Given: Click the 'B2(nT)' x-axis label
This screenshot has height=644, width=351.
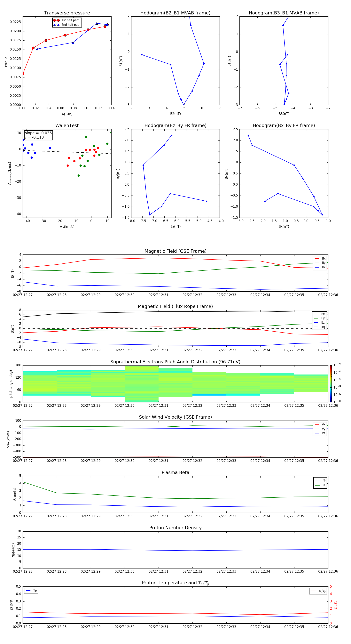Looking at the screenshot, I should [175, 114].
